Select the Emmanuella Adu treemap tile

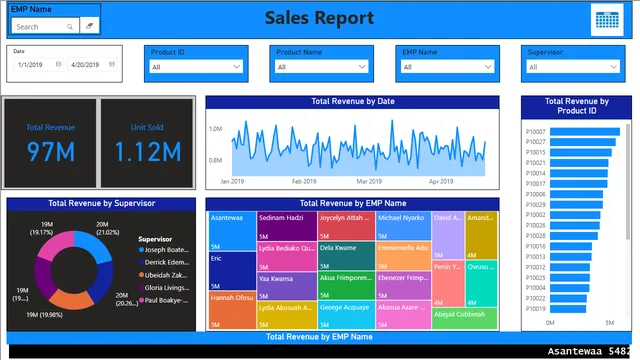[403, 256]
